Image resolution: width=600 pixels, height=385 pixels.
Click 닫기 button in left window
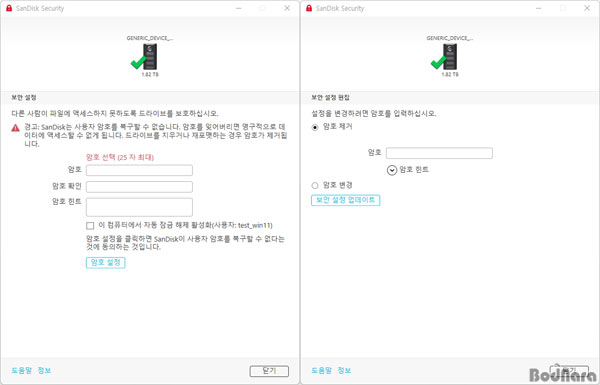tap(269, 371)
